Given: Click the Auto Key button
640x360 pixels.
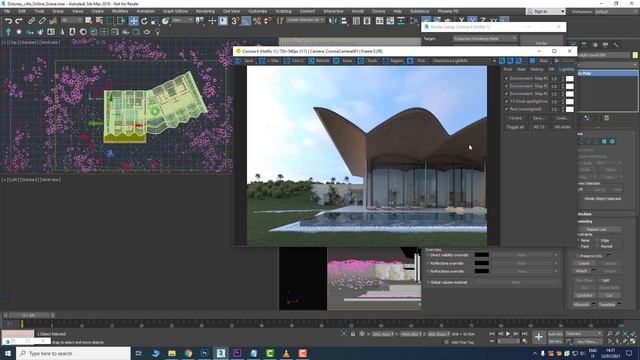Looking at the screenshot, I should coord(555,334).
